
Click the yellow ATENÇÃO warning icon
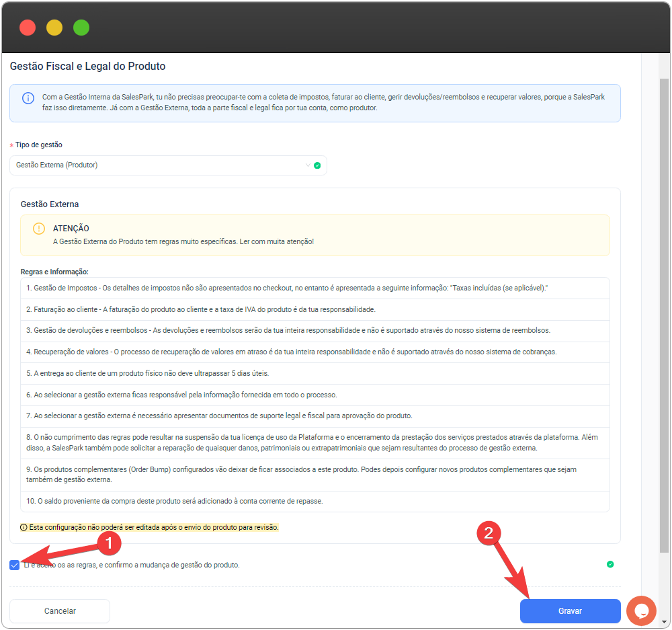(x=39, y=229)
